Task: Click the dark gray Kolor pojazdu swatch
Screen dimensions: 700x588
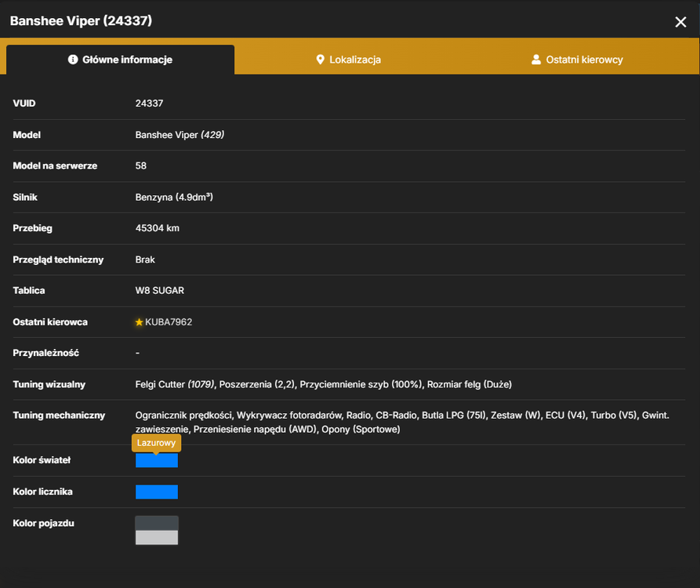Action: point(157,523)
